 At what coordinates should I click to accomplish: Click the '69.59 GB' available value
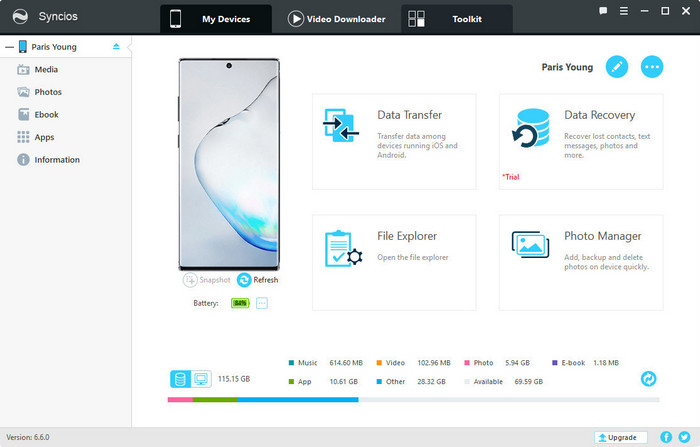(x=529, y=381)
